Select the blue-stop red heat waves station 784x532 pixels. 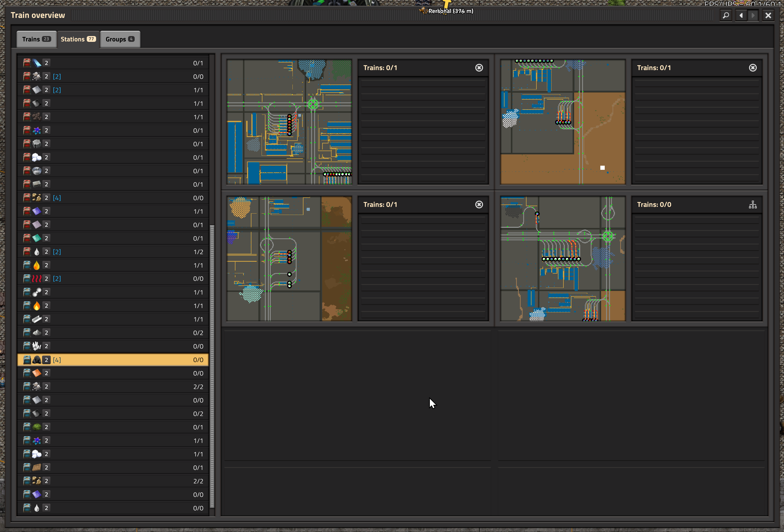point(113,279)
